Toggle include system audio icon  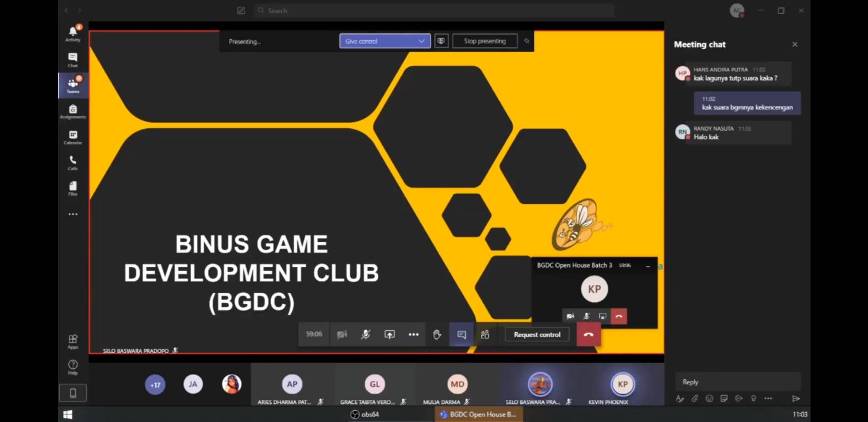(x=441, y=41)
